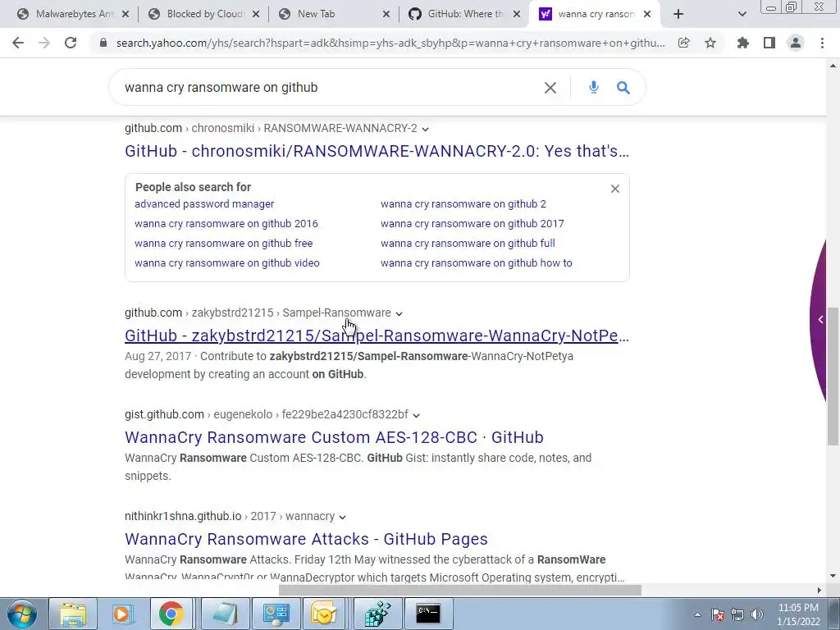This screenshot has width=840, height=630.
Task: Close the People also search for box
Action: pyautogui.click(x=615, y=189)
